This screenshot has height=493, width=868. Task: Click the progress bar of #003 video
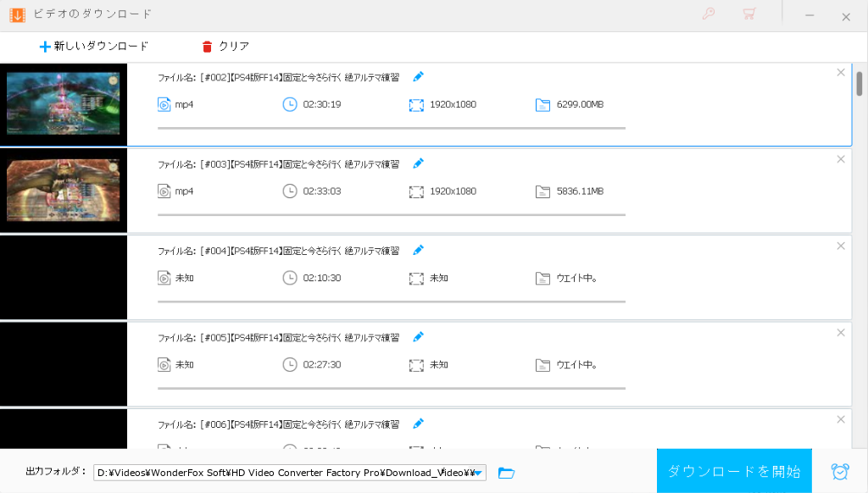(392, 214)
